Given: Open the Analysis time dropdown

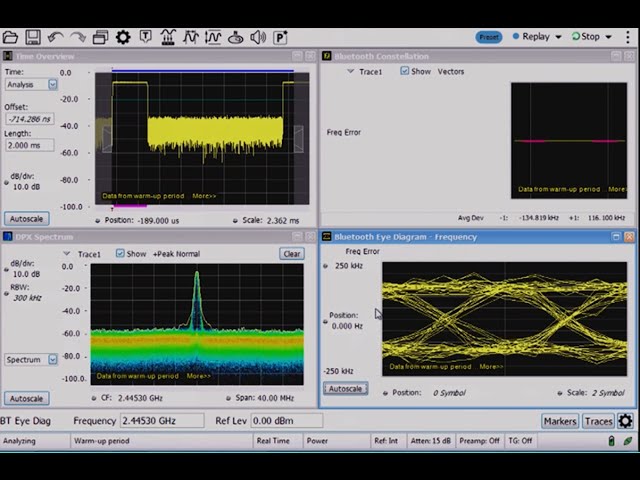Looking at the screenshot, I should (53, 85).
